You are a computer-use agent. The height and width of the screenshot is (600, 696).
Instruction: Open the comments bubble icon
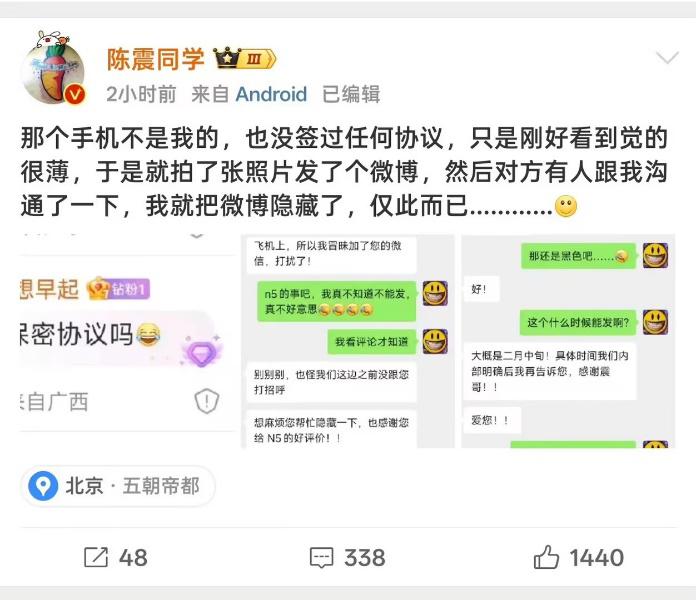tap(321, 558)
